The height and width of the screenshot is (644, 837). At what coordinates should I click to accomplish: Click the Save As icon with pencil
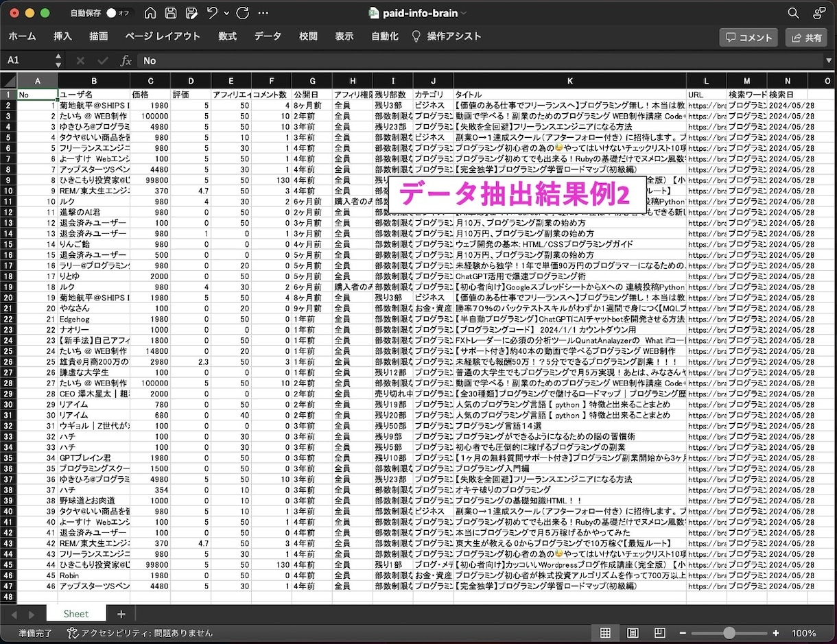(191, 13)
